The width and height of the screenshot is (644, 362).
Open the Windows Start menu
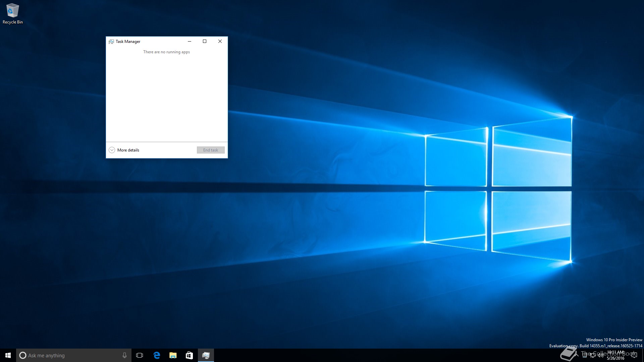click(x=8, y=355)
